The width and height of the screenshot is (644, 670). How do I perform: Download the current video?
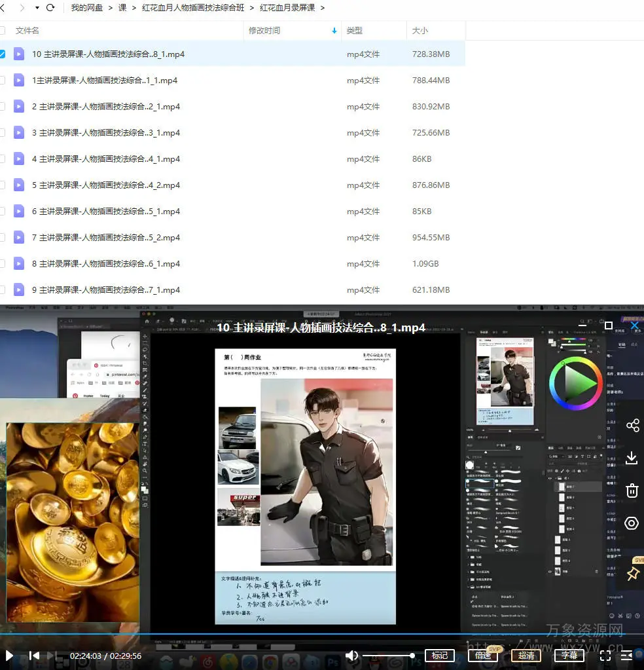click(632, 458)
